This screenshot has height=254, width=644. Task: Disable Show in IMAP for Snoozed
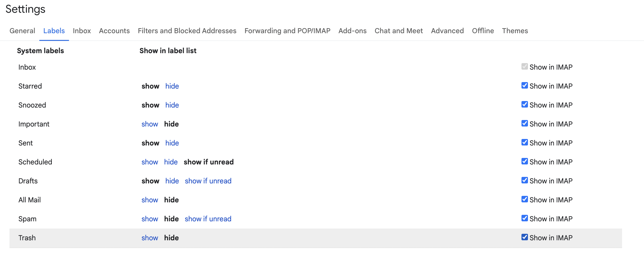tap(524, 105)
